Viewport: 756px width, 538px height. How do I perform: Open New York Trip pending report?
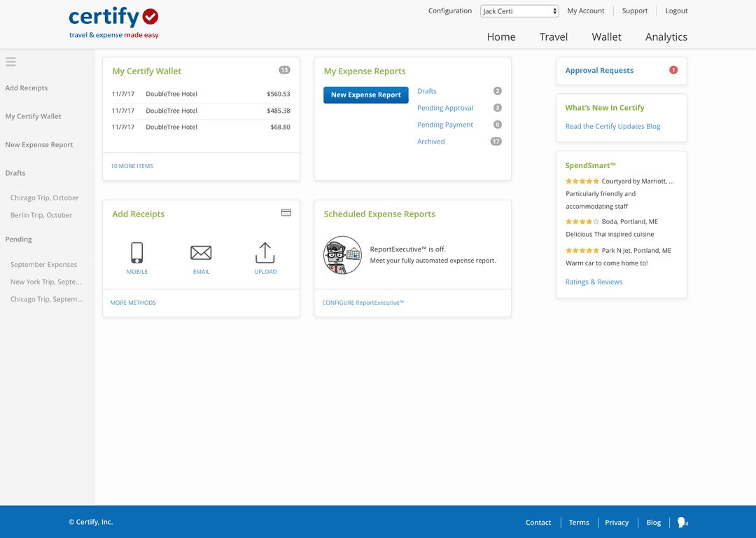[x=45, y=282]
